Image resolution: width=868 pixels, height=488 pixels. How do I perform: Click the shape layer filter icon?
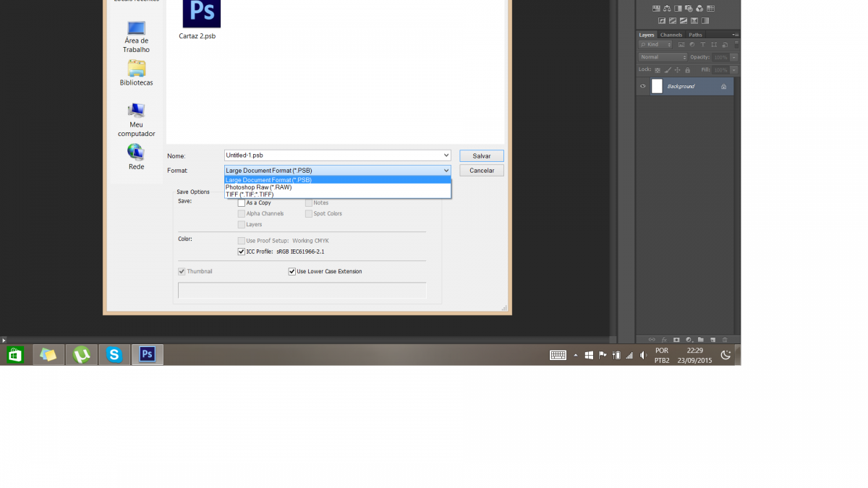(x=714, y=45)
